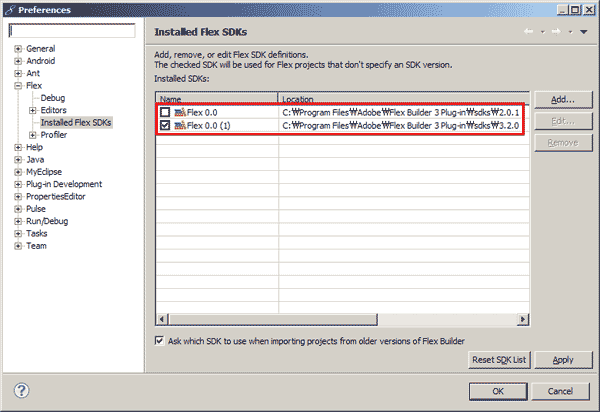Expand the Pulse tree node
600x412 pixels.
(18, 209)
